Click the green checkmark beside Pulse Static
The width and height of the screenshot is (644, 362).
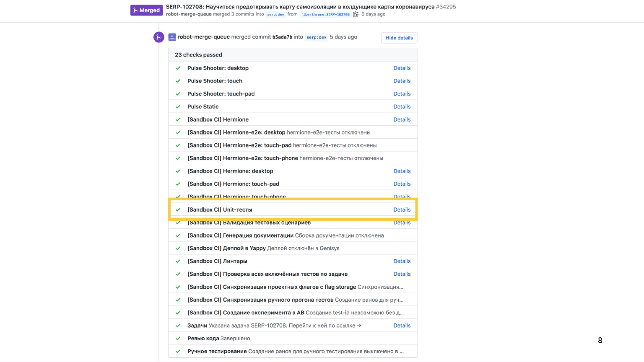178,107
